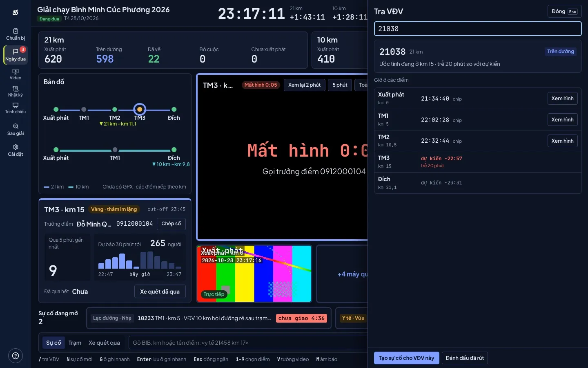Open the Chuẩn bị sidebar section
The height and width of the screenshot is (368, 588).
pyautogui.click(x=16, y=34)
